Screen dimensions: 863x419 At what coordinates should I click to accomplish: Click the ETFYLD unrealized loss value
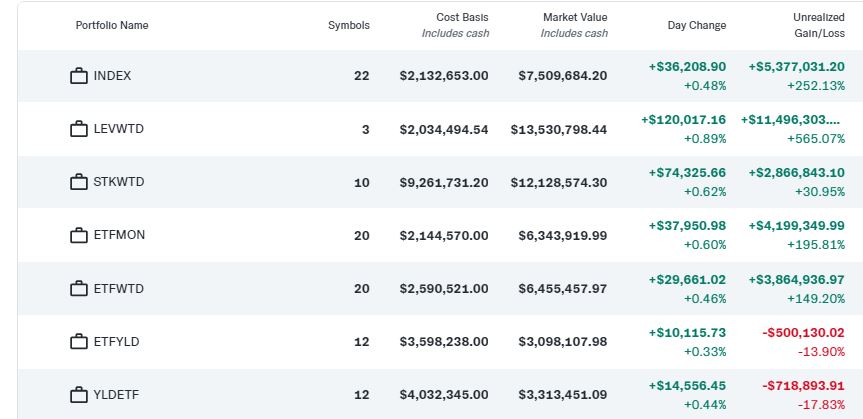803,332
